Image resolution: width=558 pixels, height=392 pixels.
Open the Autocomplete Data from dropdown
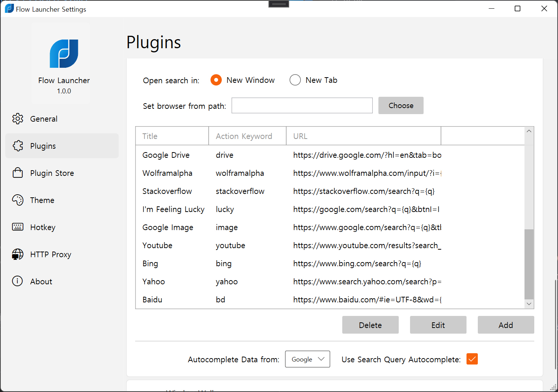click(x=308, y=359)
